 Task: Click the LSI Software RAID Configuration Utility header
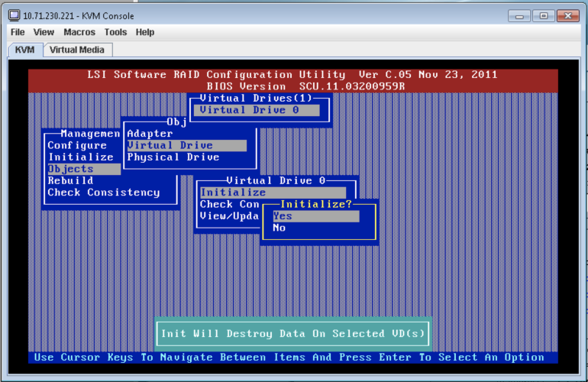pos(292,74)
